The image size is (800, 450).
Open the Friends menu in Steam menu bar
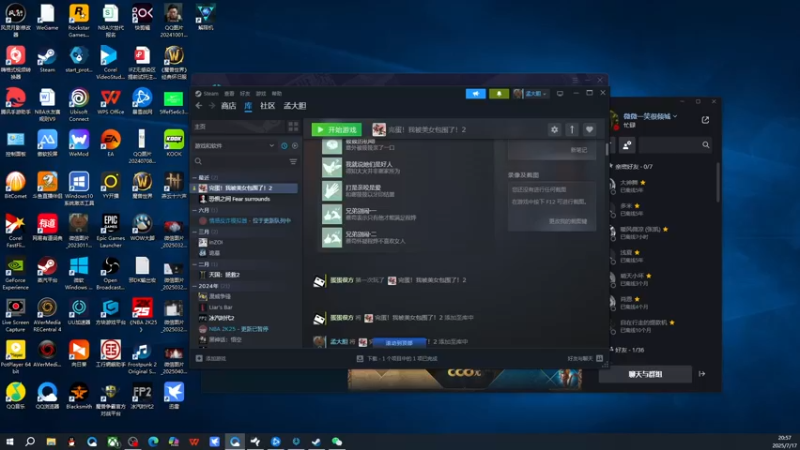click(x=245, y=93)
